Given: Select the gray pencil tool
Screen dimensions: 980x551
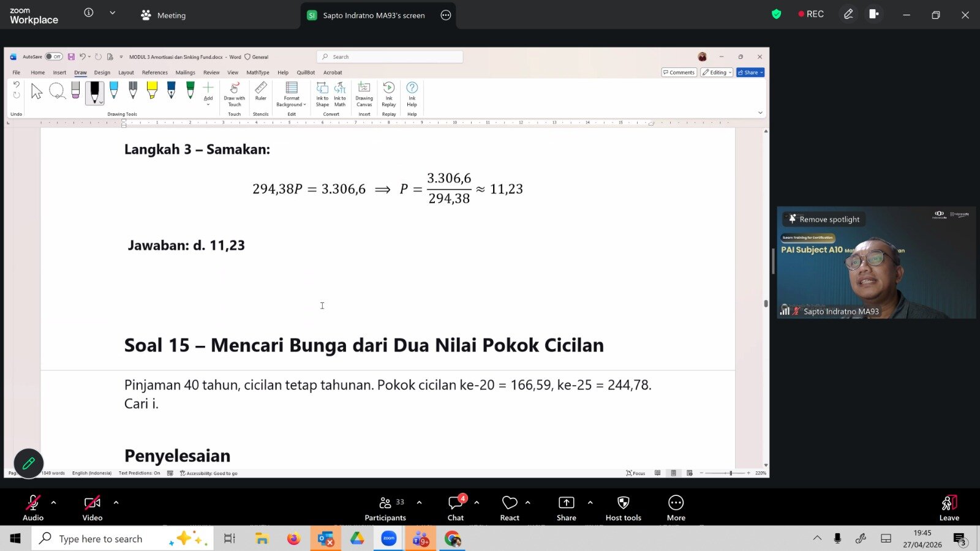Looking at the screenshot, I should click(133, 91).
